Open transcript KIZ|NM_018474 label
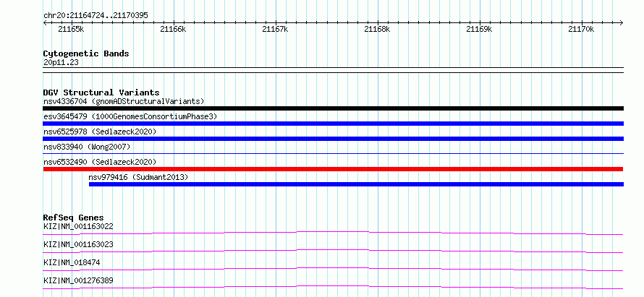The image size is (644, 297). (x=72, y=262)
